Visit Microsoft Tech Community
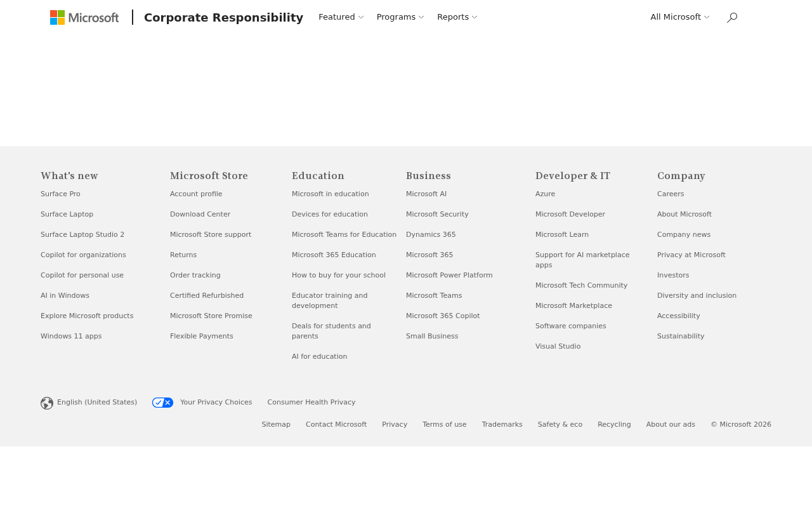The image size is (812, 508). 581,286
